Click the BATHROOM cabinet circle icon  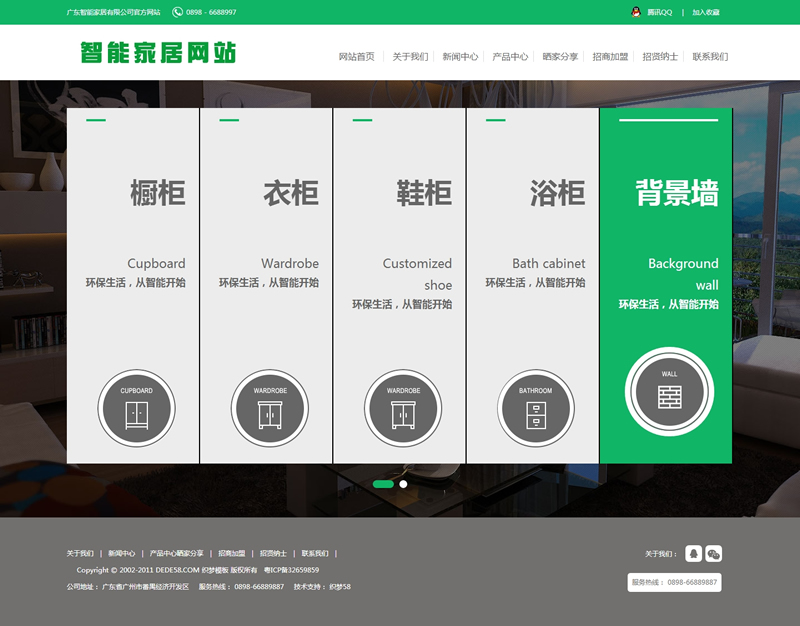(x=535, y=408)
